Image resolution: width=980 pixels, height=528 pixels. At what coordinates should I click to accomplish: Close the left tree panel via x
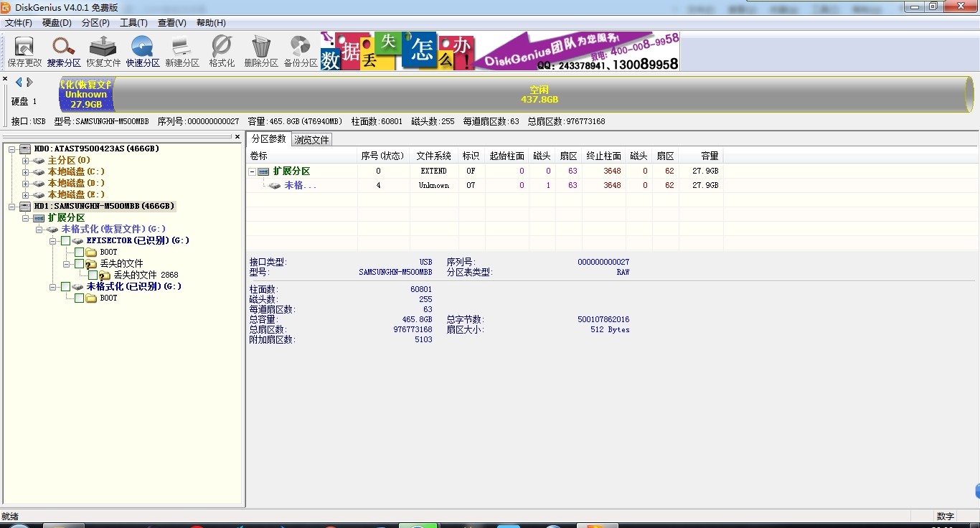coord(237,136)
